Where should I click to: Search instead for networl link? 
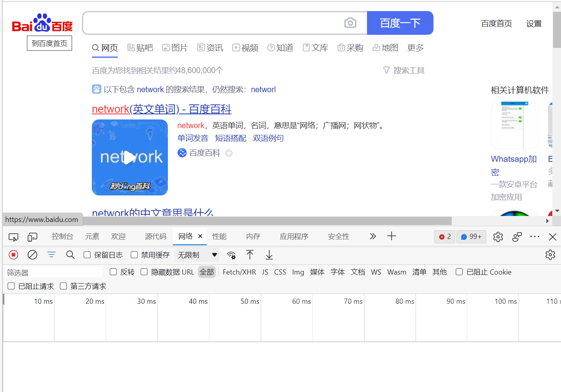(263, 89)
